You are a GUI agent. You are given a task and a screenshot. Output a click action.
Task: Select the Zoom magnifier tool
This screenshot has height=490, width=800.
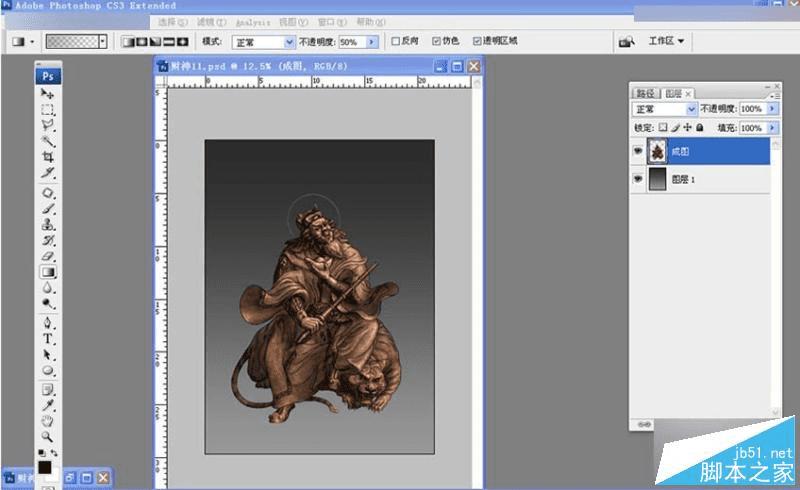click(x=48, y=437)
